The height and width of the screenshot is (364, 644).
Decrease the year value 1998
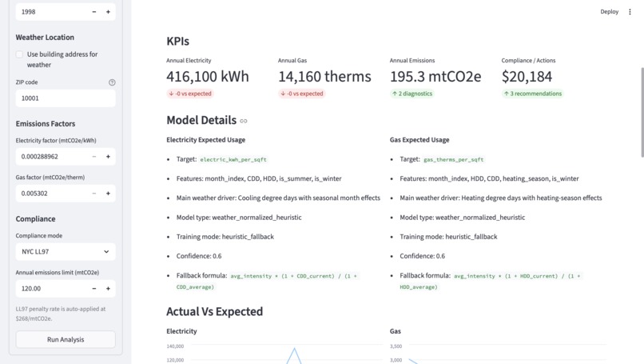click(94, 12)
